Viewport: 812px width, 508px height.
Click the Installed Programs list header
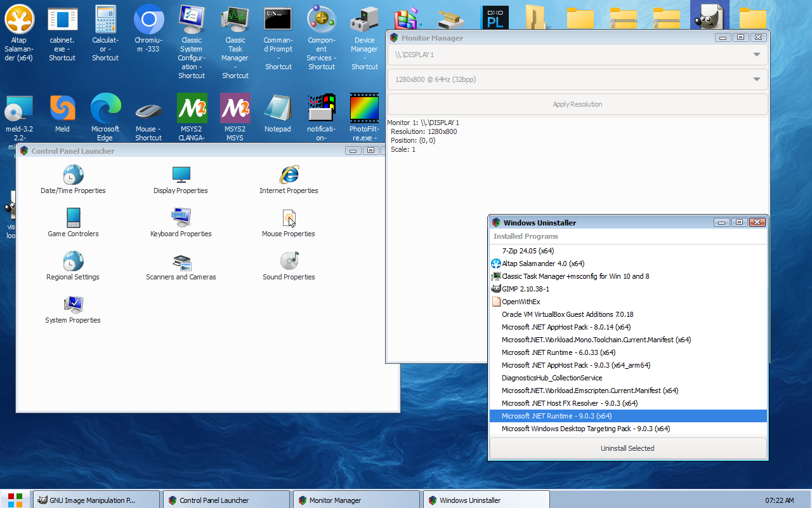[628, 236]
